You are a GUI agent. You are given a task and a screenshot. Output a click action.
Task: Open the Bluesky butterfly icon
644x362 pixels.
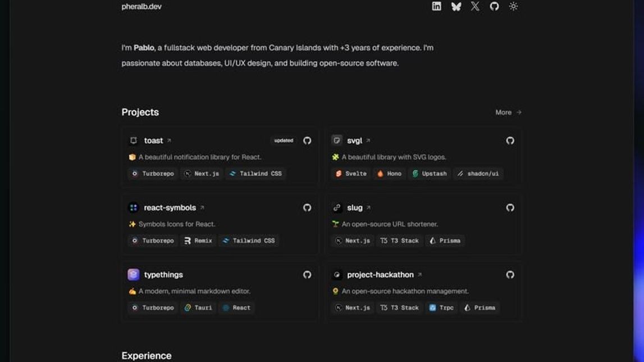pyautogui.click(x=456, y=6)
